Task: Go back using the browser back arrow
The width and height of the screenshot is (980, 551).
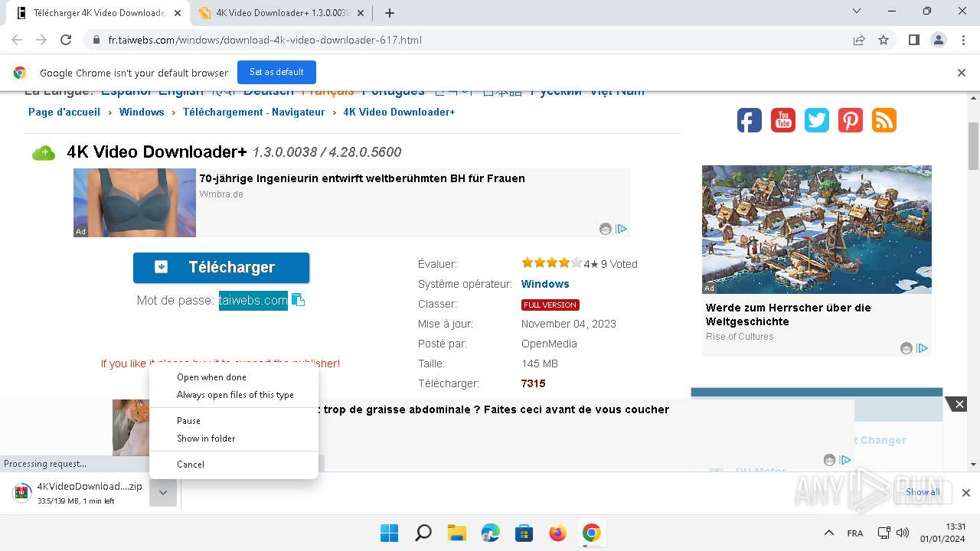Action: 17,40
